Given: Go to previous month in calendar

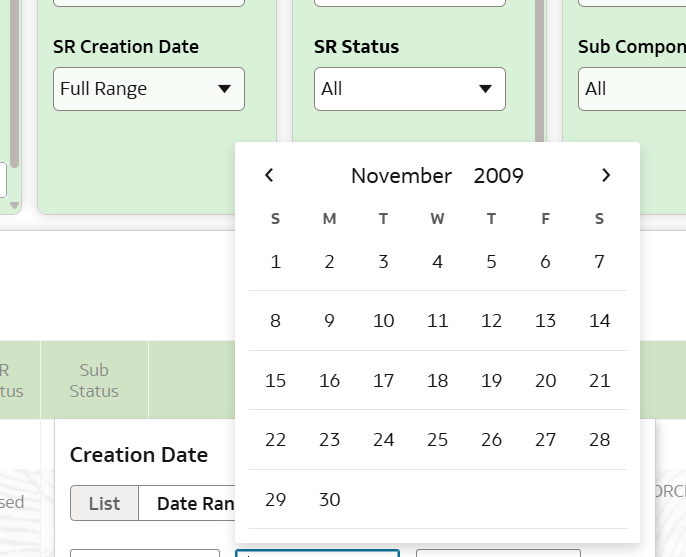Looking at the screenshot, I should pyautogui.click(x=269, y=175).
